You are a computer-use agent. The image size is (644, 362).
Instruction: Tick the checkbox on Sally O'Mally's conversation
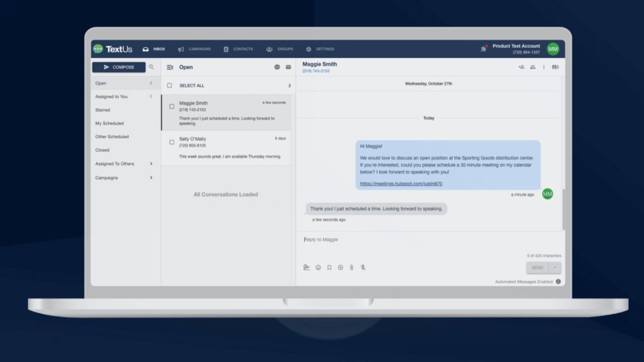pos(172,142)
